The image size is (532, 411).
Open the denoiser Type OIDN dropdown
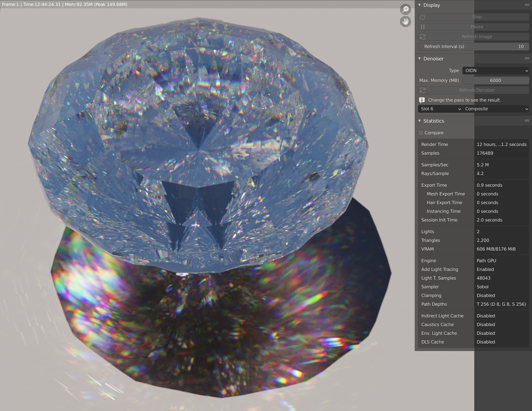point(496,70)
